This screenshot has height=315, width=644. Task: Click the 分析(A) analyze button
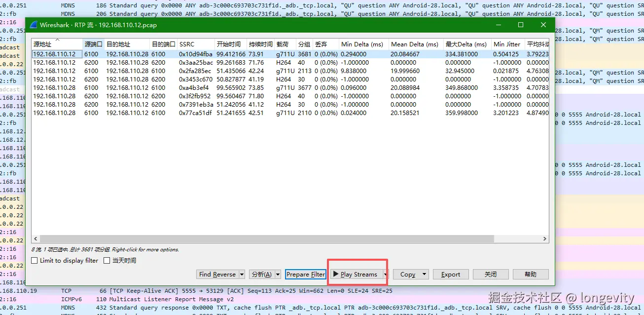[261, 275]
